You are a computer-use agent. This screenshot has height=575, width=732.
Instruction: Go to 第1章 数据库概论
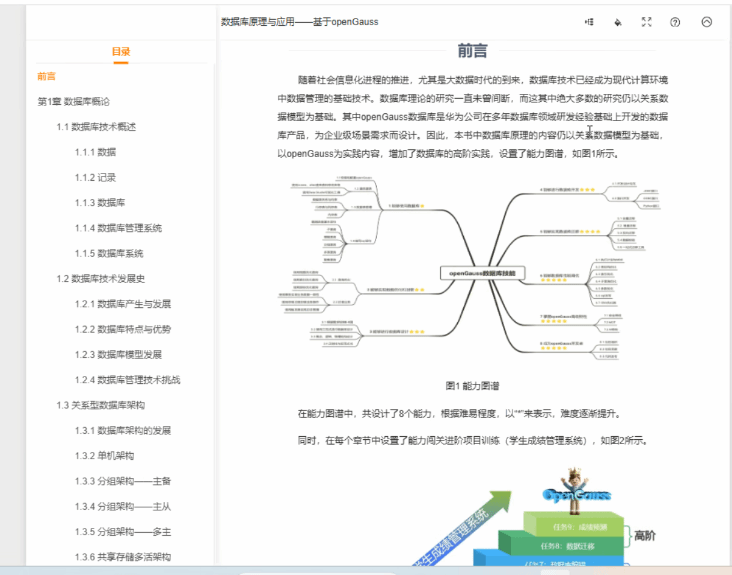74,102
